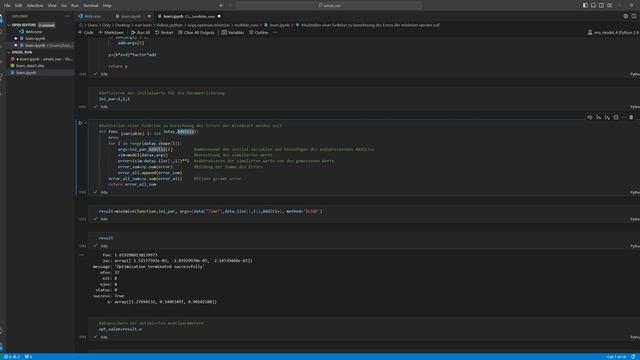Execute above cells icon
The image size is (640, 360).
598,118
